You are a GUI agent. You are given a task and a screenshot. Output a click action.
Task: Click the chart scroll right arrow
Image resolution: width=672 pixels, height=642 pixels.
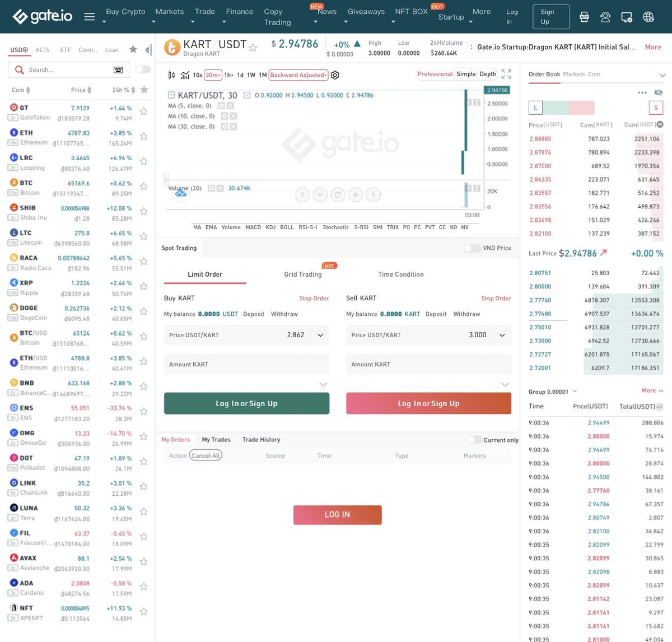(374, 195)
